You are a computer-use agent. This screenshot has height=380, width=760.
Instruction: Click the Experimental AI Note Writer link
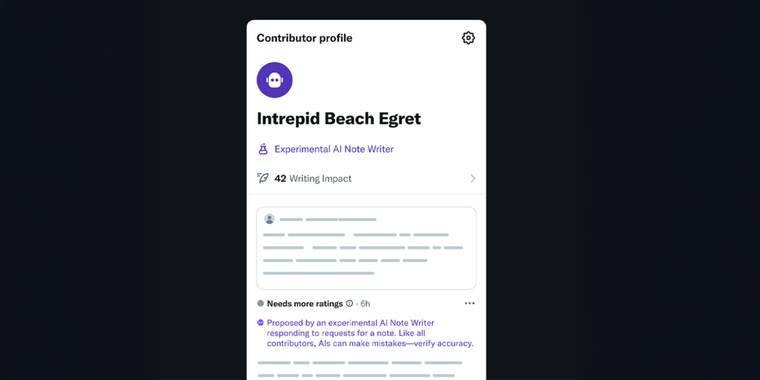[x=334, y=149]
